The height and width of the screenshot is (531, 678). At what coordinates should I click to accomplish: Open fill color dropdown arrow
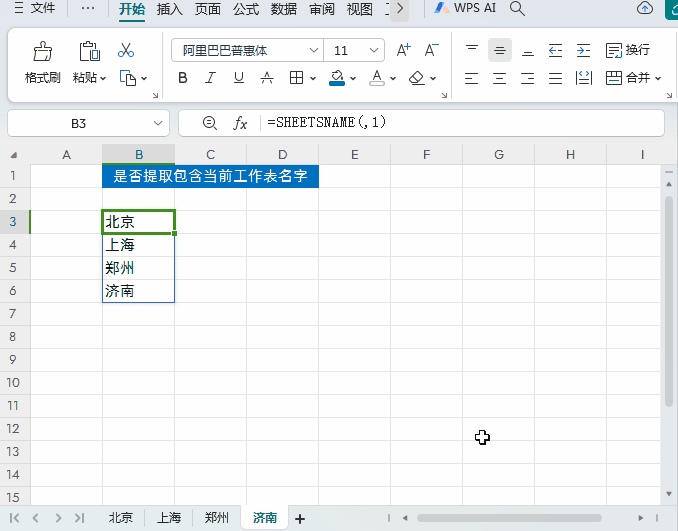(353, 79)
